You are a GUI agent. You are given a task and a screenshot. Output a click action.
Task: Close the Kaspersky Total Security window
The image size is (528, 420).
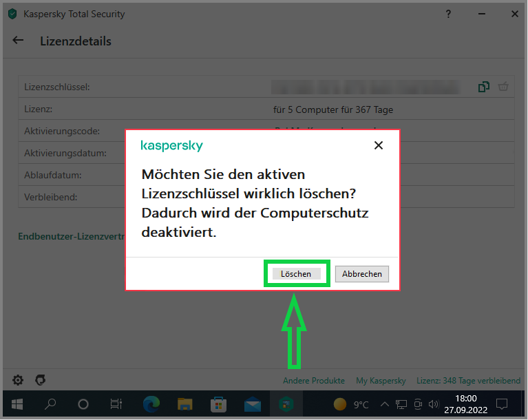click(x=514, y=14)
